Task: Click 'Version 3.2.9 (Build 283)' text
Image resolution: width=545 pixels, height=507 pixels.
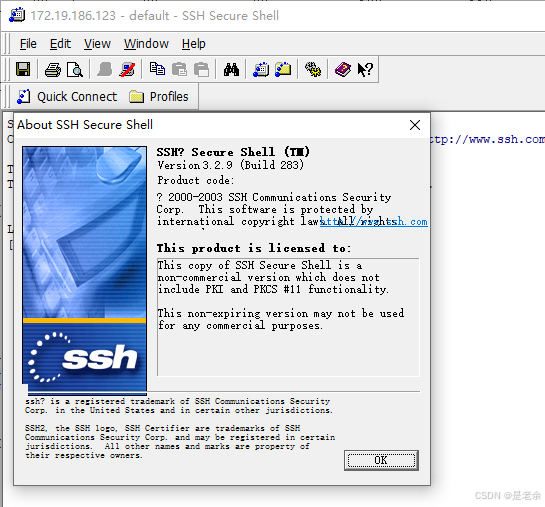Action: coord(230,165)
